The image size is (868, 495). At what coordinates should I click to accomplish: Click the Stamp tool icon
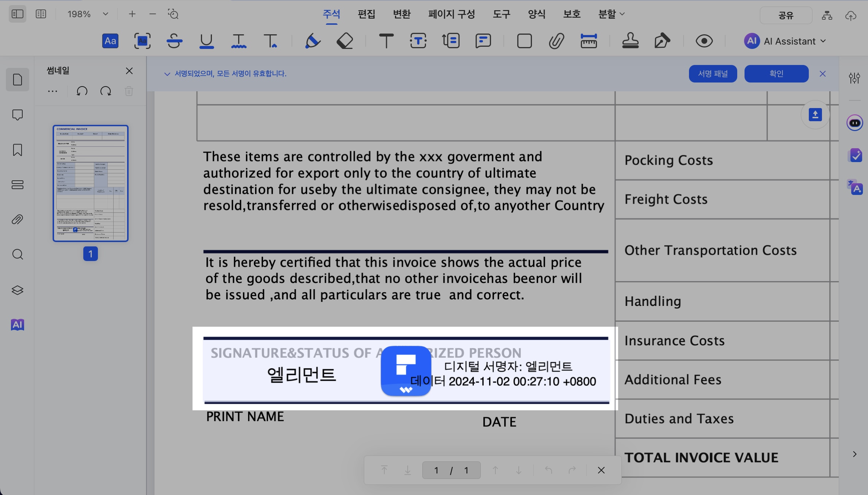[x=631, y=41]
